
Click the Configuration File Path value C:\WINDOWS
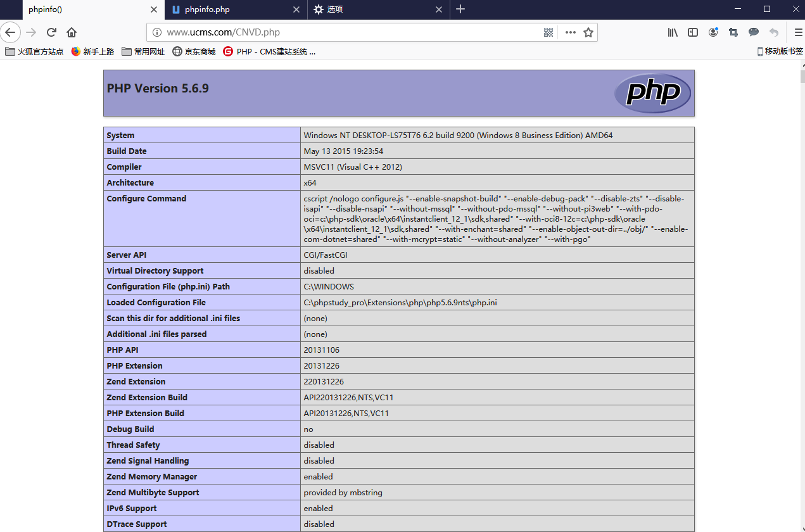click(329, 286)
